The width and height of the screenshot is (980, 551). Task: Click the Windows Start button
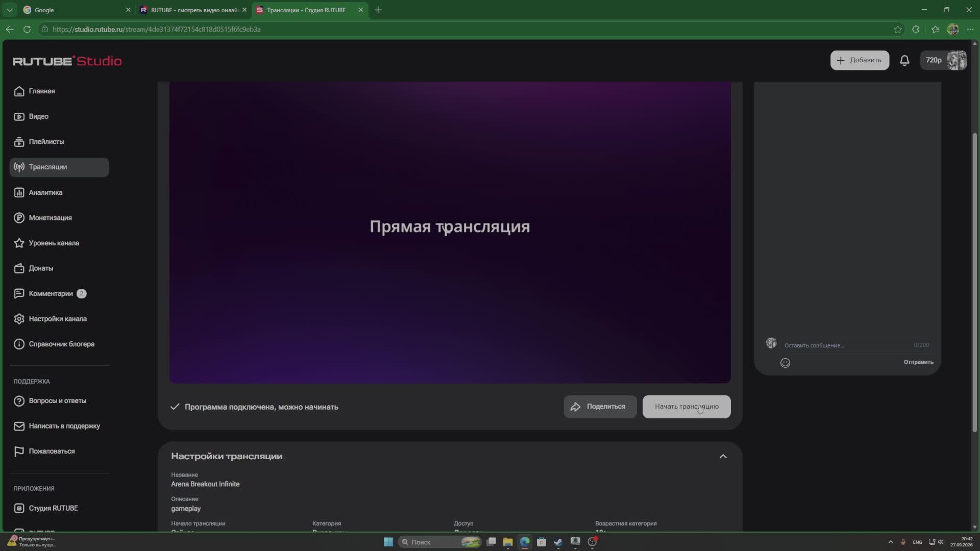(388, 542)
